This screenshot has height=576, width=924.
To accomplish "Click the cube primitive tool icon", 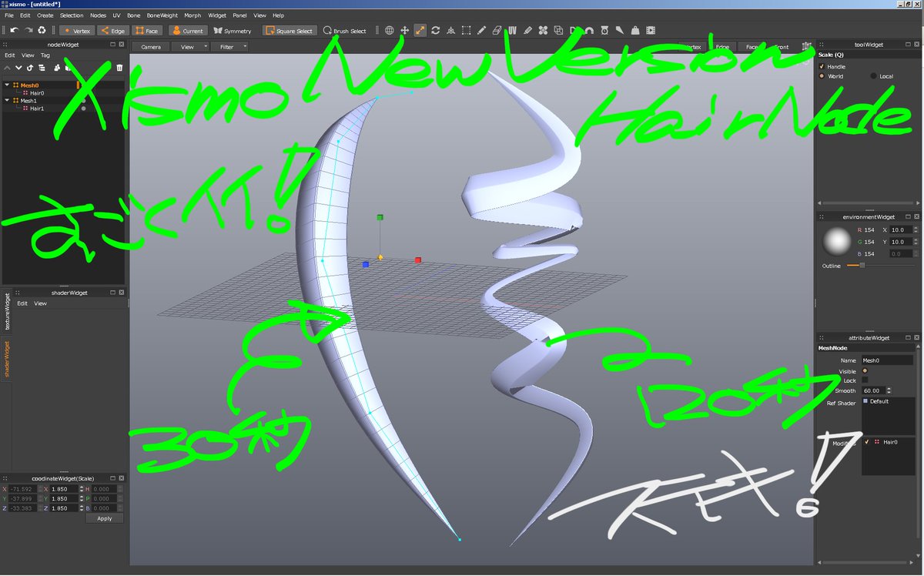I will pyautogui.click(x=558, y=31).
